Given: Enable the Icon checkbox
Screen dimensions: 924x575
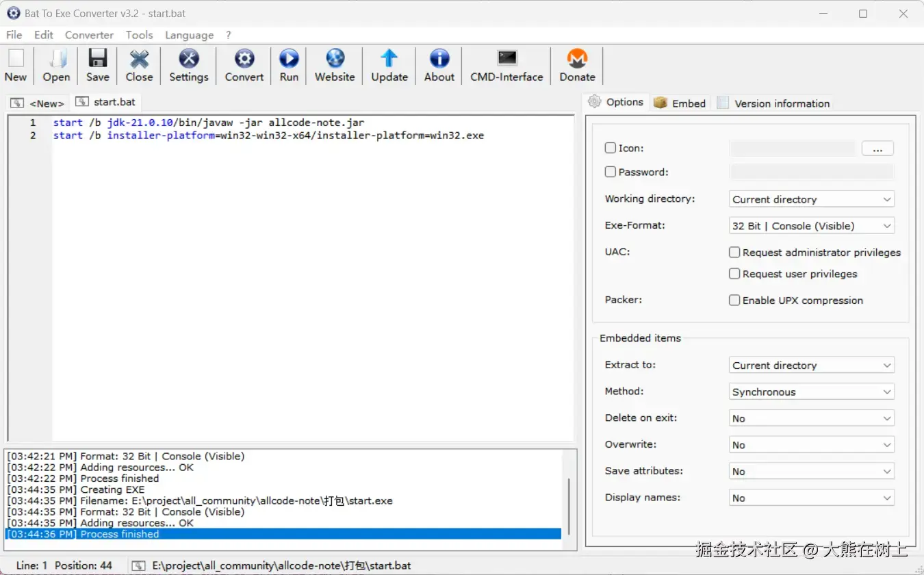Looking at the screenshot, I should (x=611, y=148).
